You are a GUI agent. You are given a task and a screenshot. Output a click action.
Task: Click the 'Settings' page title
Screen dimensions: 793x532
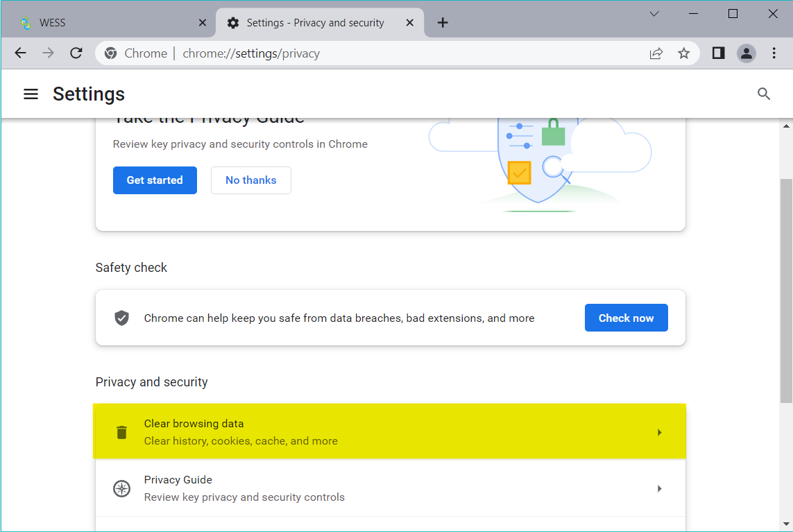(x=89, y=94)
